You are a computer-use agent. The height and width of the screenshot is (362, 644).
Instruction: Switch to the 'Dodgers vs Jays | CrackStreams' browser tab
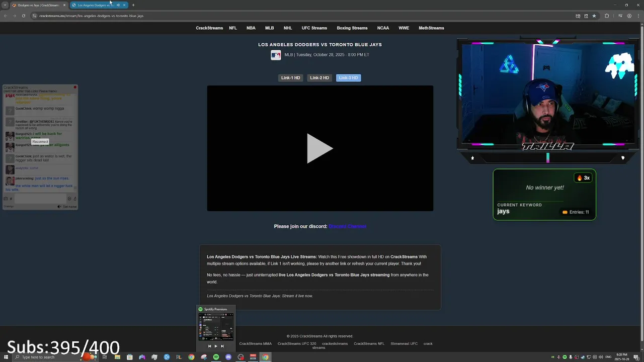tap(38, 5)
